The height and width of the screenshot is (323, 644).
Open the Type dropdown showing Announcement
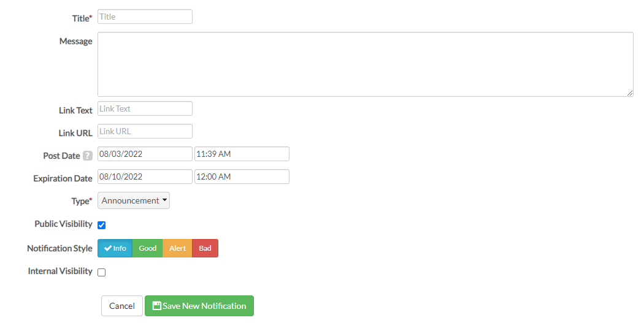(x=134, y=200)
